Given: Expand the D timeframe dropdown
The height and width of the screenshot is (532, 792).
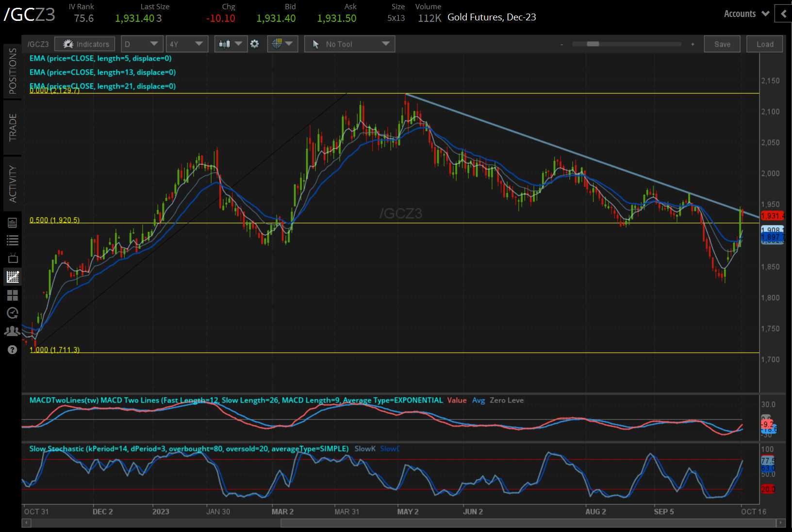Looking at the screenshot, I should 142,44.
